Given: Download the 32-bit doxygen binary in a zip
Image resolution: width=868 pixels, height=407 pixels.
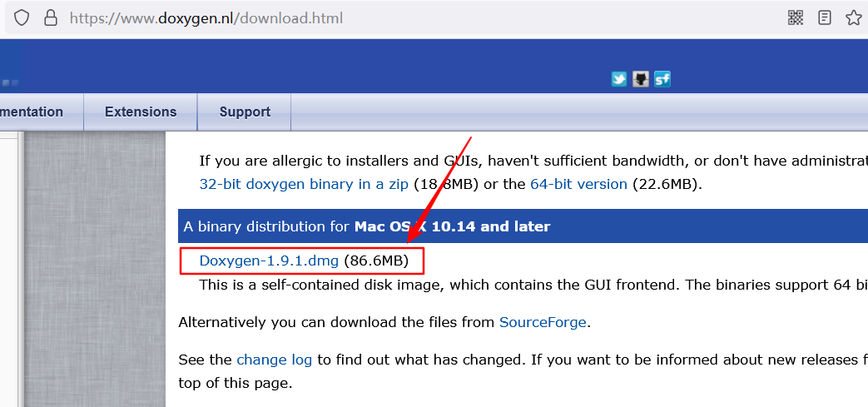Looking at the screenshot, I should (304, 185).
